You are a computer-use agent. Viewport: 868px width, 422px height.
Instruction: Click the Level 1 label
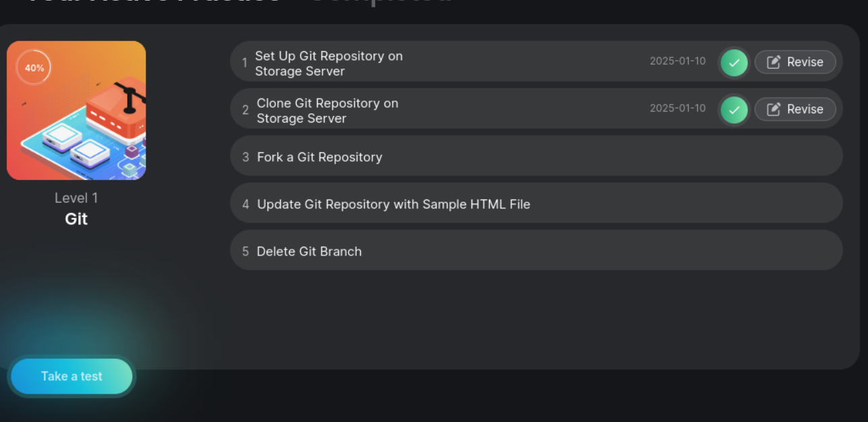(76, 198)
